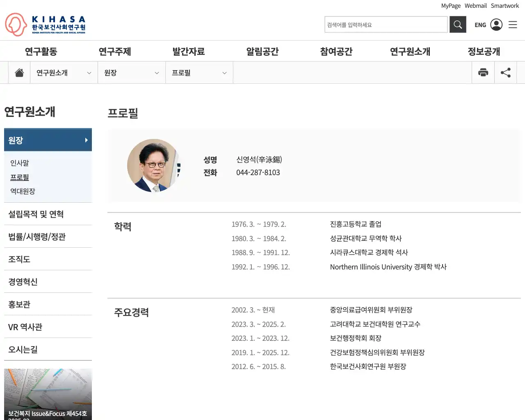Click 진흥고등학교 졸업 entry

[356, 224]
